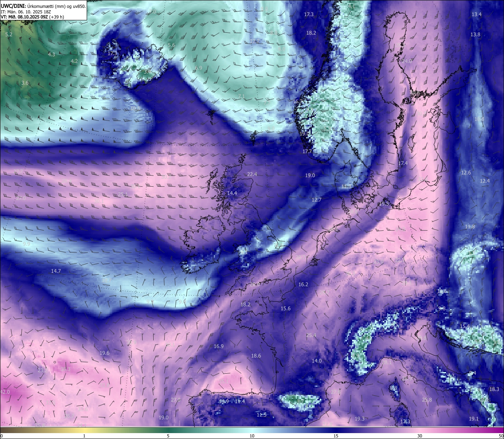Select the 6.9 value label on the map
Image resolution: width=504 pixels, height=439 pixels.
[x=198, y=68]
